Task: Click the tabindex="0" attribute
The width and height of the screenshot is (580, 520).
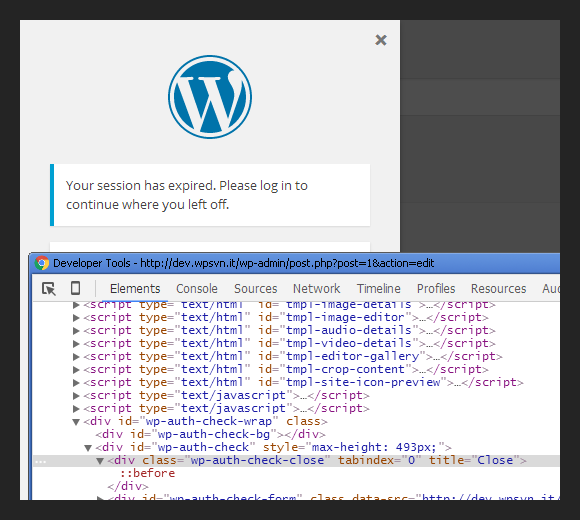Action: (x=380, y=460)
